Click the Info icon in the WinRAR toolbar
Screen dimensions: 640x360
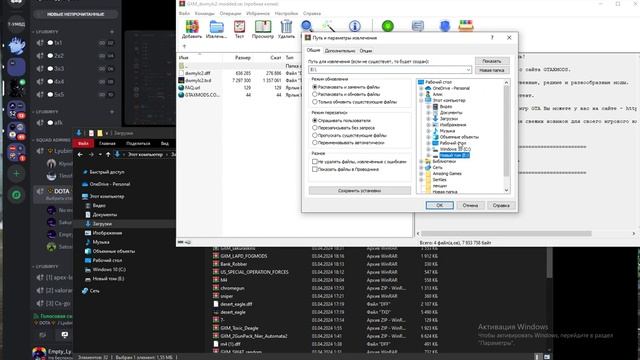[355, 26]
